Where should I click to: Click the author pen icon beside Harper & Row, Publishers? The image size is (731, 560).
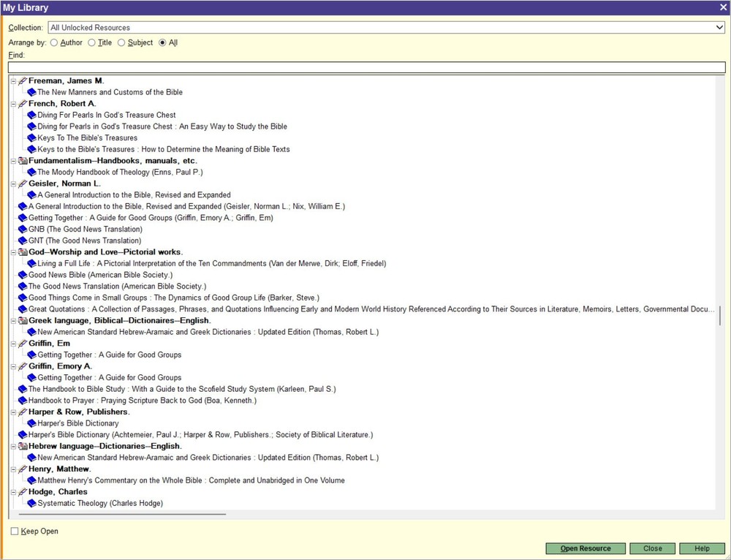tap(23, 412)
